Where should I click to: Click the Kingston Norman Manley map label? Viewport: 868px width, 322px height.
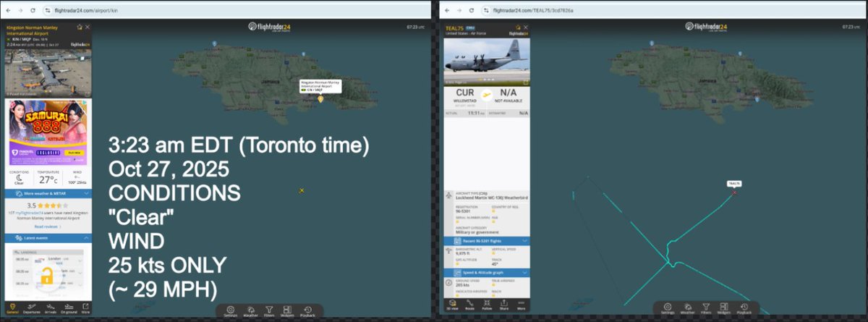(319, 85)
